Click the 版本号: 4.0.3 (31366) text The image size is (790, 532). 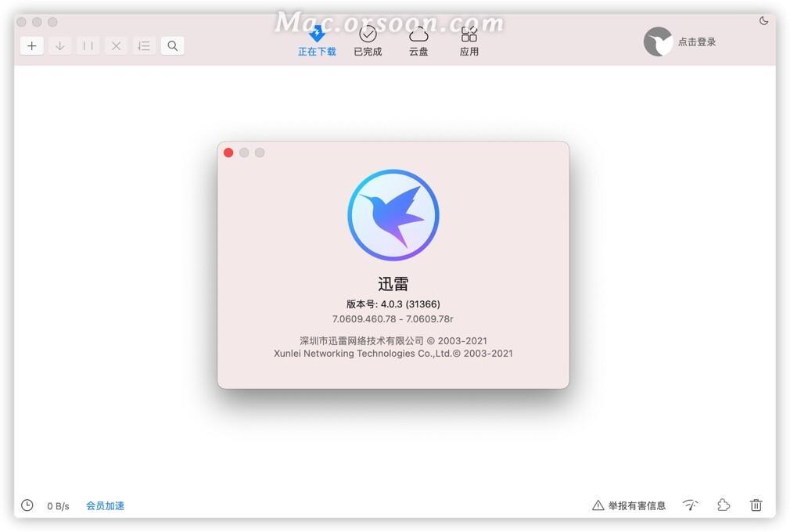click(x=393, y=304)
